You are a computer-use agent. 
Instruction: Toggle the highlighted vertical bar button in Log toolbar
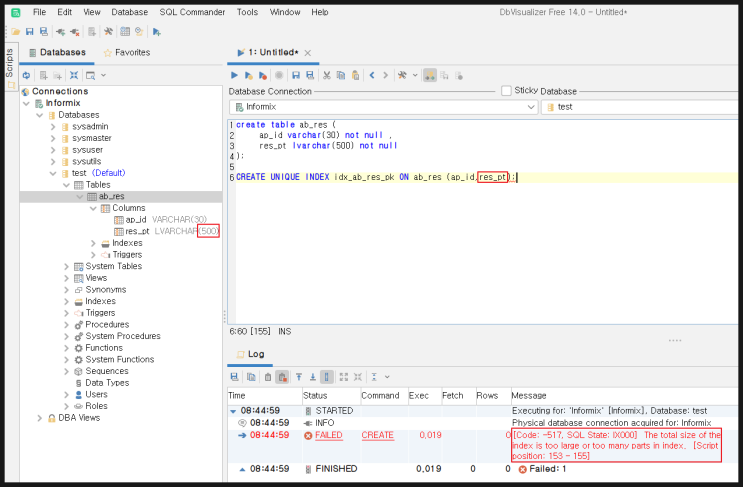tap(326, 377)
